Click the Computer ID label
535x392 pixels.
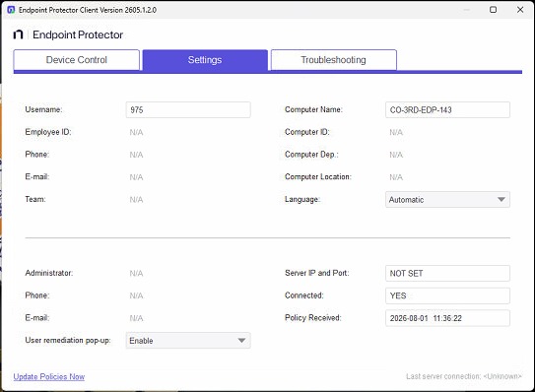[307, 132]
